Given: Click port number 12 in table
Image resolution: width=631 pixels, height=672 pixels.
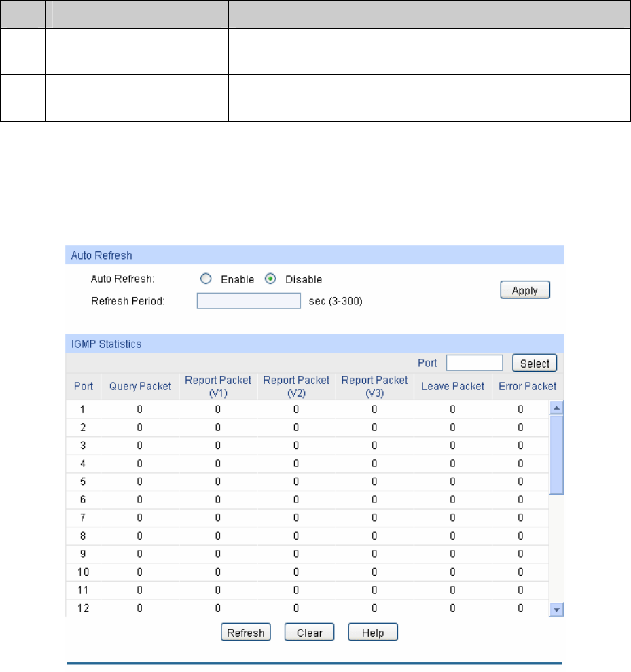Looking at the screenshot, I should [83, 607].
